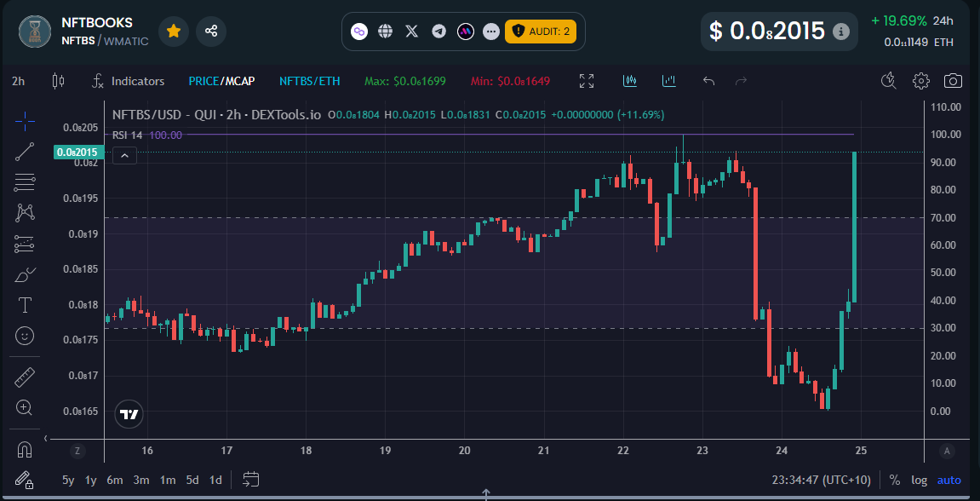Open timezone menu at 23:34:47 (UTC+10)
Image resolution: width=980 pixels, height=501 pixels.
(821, 481)
